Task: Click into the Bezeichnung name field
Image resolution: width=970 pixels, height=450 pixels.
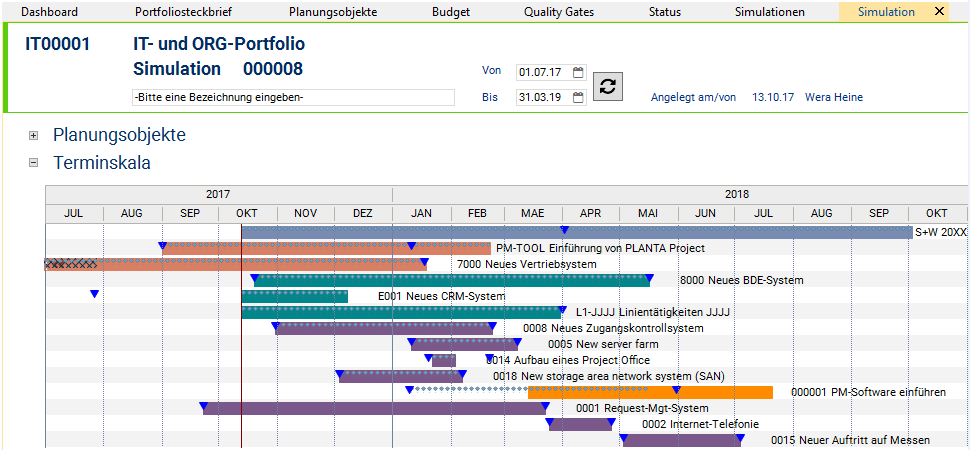Action: (x=293, y=97)
